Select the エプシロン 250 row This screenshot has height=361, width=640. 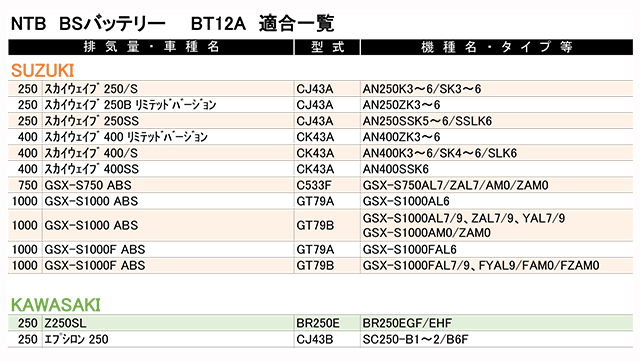click(320, 339)
